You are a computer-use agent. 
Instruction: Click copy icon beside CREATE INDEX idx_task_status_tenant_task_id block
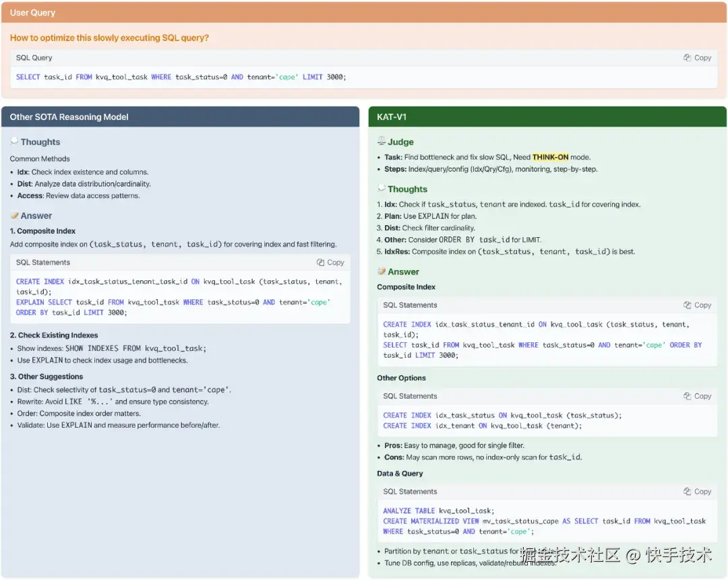320,262
